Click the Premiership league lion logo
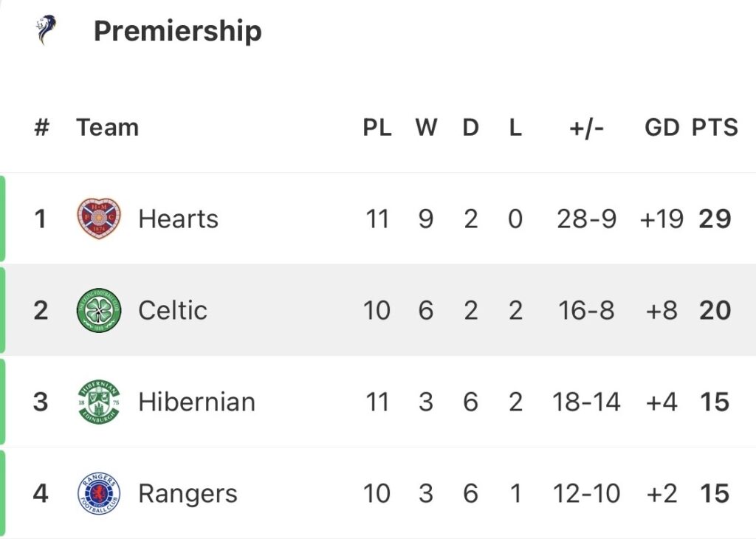 click(x=49, y=30)
